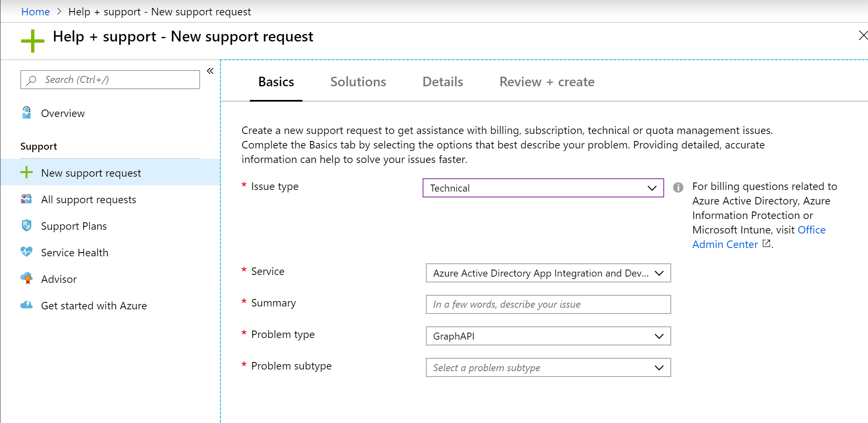This screenshot has width=868, height=423.
Task: Click the Get started with Azure icon
Action: click(27, 305)
